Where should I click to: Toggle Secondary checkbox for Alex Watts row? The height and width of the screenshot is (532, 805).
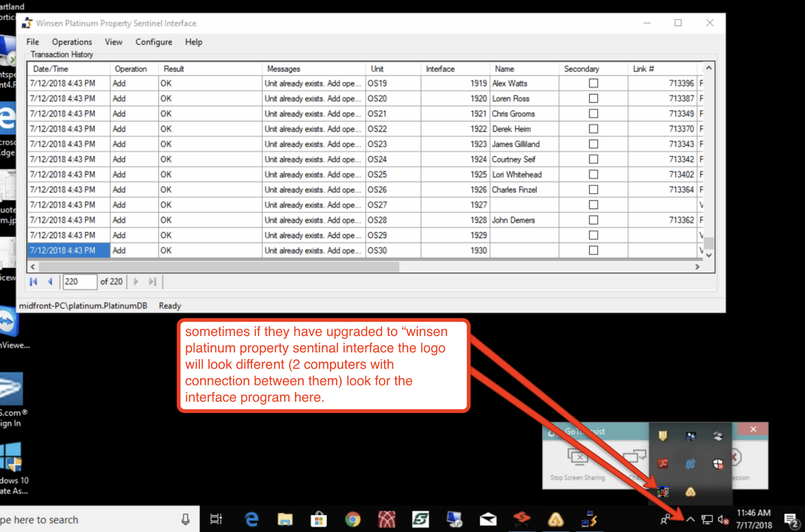(593, 83)
